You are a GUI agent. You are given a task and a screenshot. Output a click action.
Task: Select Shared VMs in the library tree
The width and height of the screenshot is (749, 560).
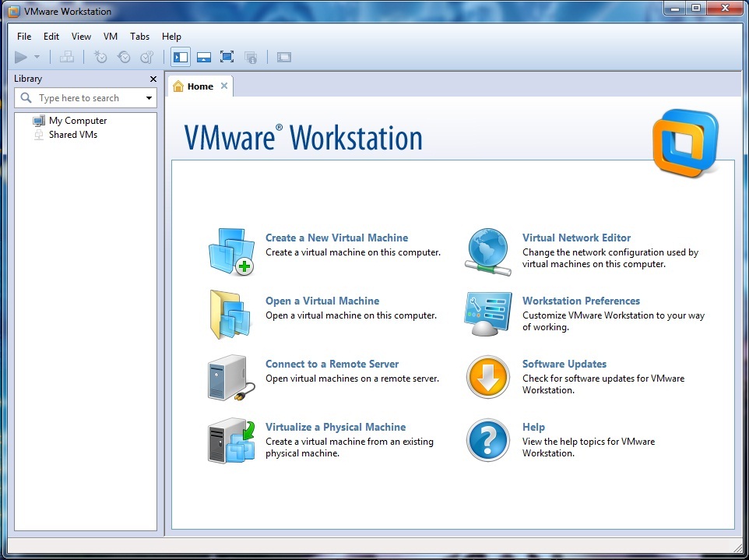(x=72, y=135)
